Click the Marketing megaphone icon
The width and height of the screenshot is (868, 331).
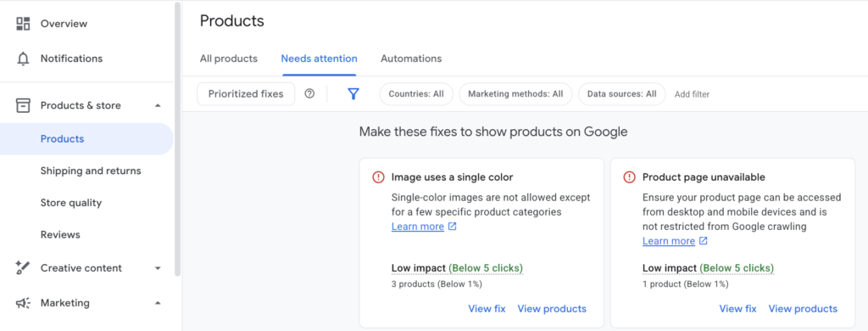tap(23, 303)
